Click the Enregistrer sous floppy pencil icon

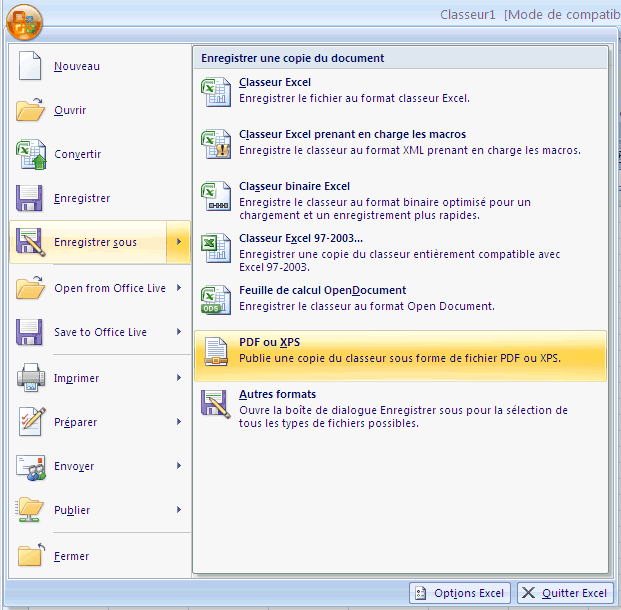[x=30, y=242]
